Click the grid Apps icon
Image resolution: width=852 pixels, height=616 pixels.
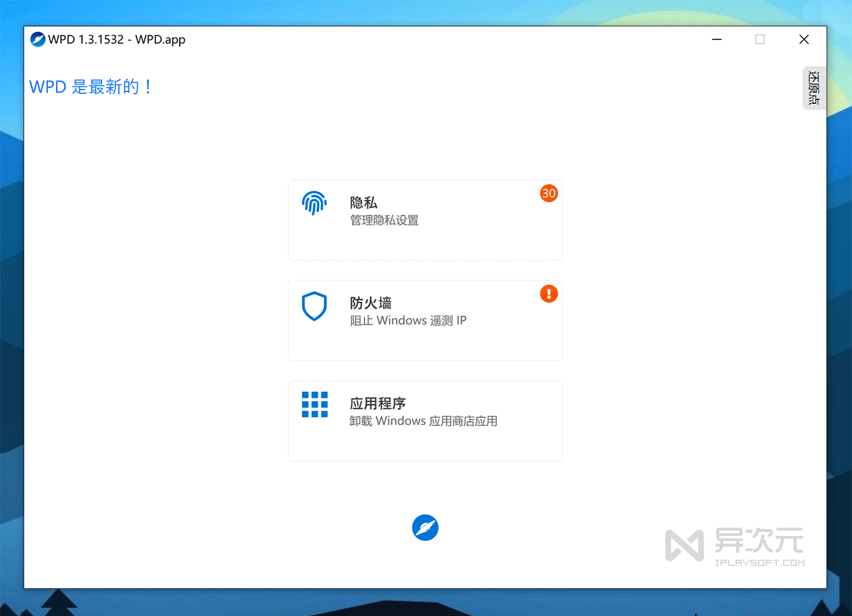[x=314, y=404]
